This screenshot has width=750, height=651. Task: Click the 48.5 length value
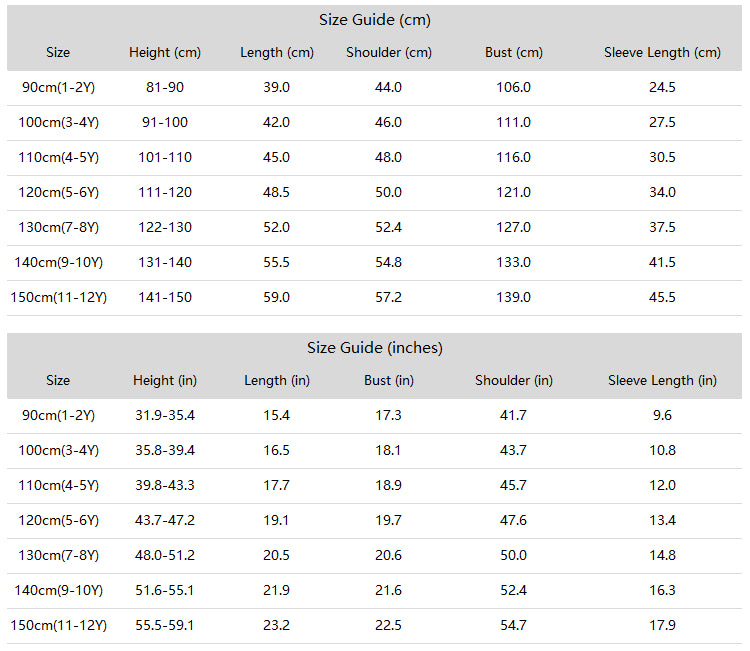pyautogui.click(x=276, y=192)
